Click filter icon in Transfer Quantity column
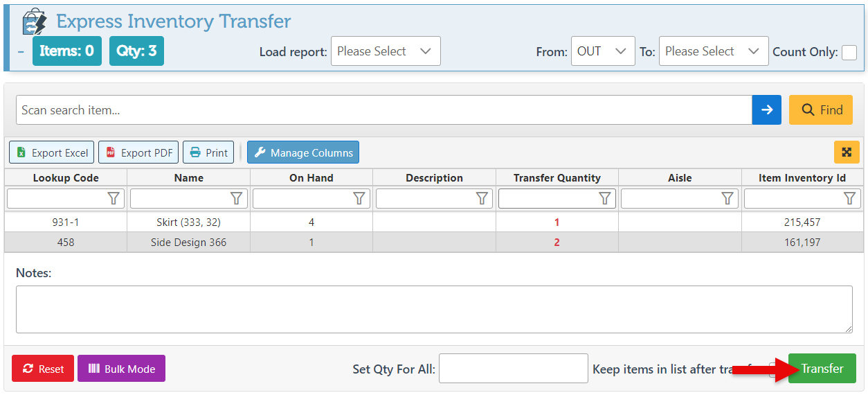The width and height of the screenshot is (868, 395). [x=605, y=199]
